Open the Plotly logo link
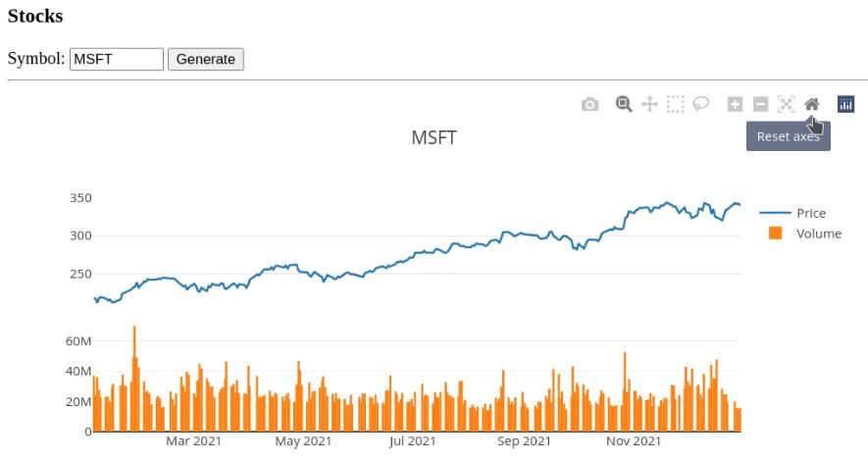Viewport: 868px width, 460px height. point(845,104)
